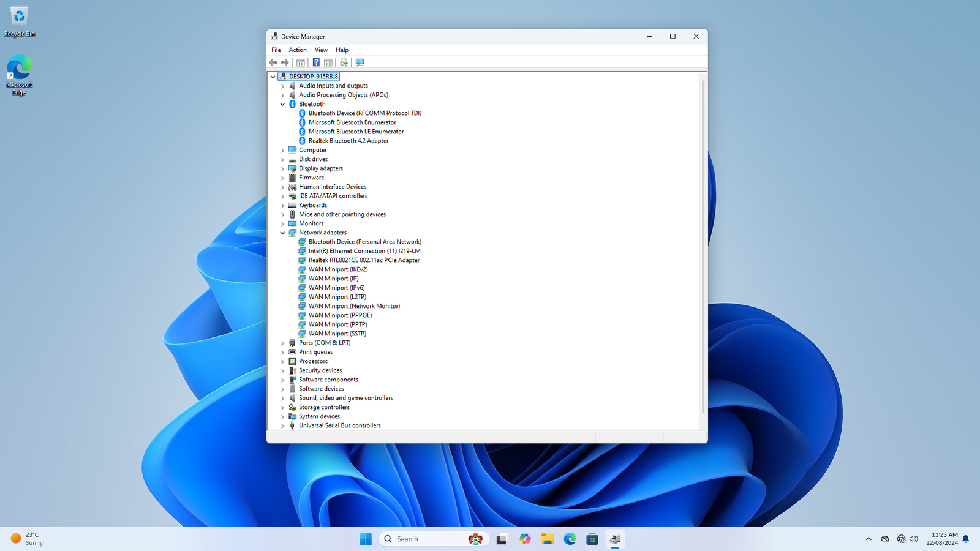Click Update device driver toolbar icon
This screenshot has width=980, height=551.
point(344,62)
